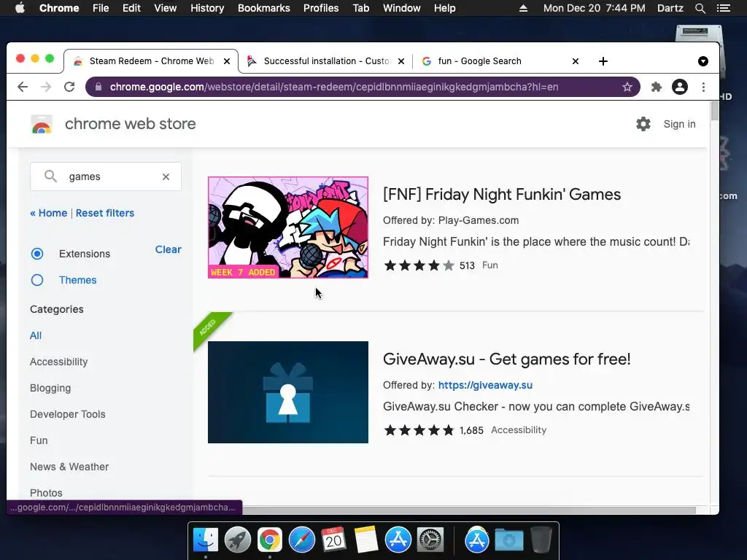Open the https://giveaway.su link
The image size is (747, 560).
pos(485,385)
